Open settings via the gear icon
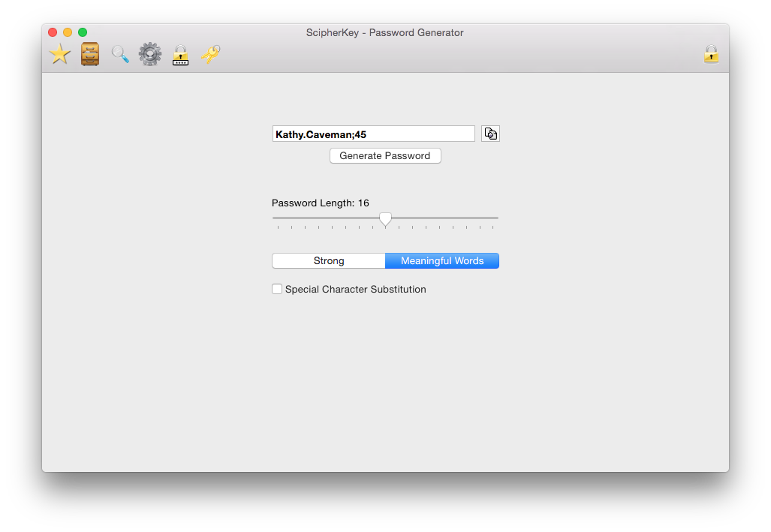Image resolution: width=771 pixels, height=532 pixels. [150, 54]
